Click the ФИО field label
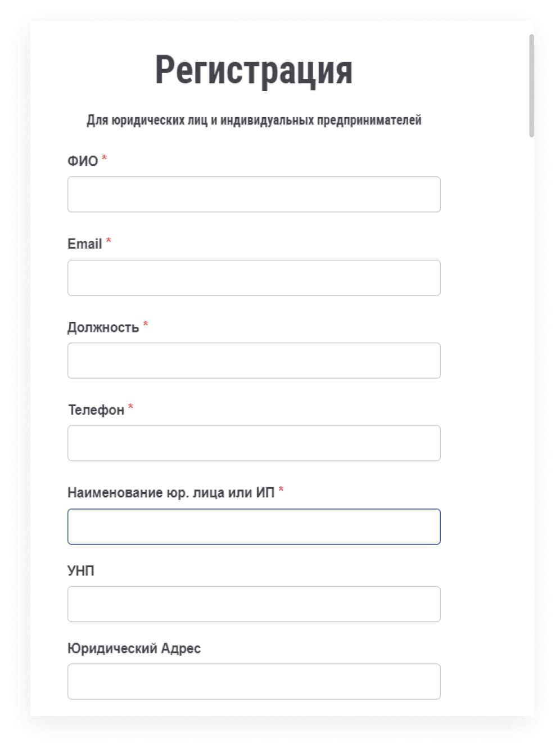 click(83, 161)
